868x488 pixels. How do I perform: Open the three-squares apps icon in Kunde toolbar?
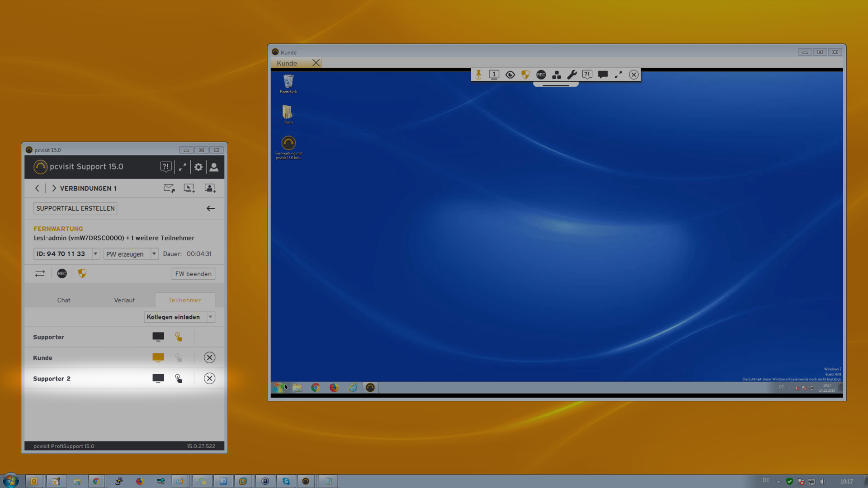pos(557,75)
